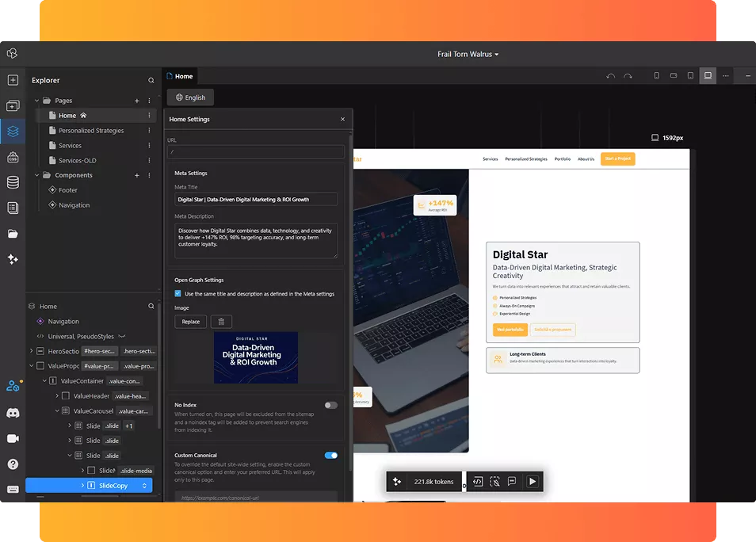756x542 pixels.
Task: Open the Frail Torn Walrus project dropdown
Action: point(468,55)
